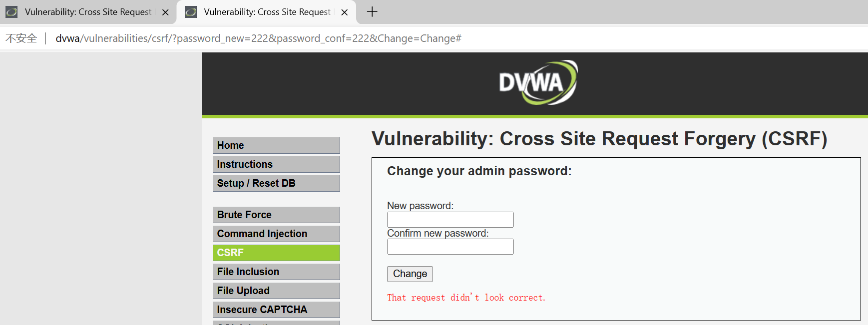Open the Home menu item
Screen dimensions: 868x325
click(x=276, y=145)
